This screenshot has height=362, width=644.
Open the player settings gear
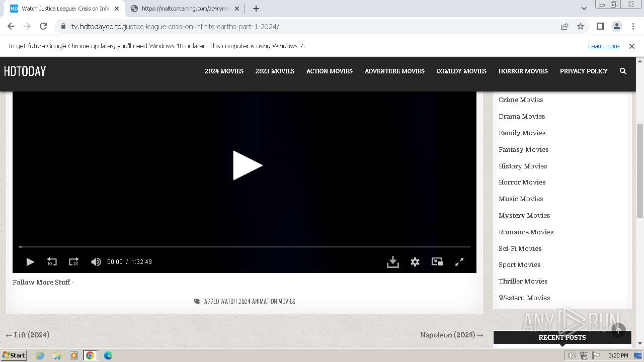pos(415,261)
